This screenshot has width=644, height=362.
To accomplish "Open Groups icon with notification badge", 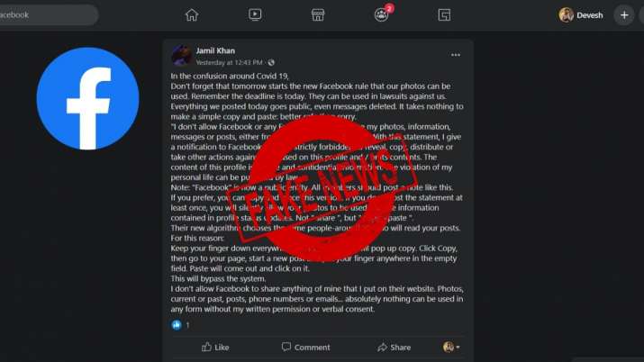I will point(383,14).
